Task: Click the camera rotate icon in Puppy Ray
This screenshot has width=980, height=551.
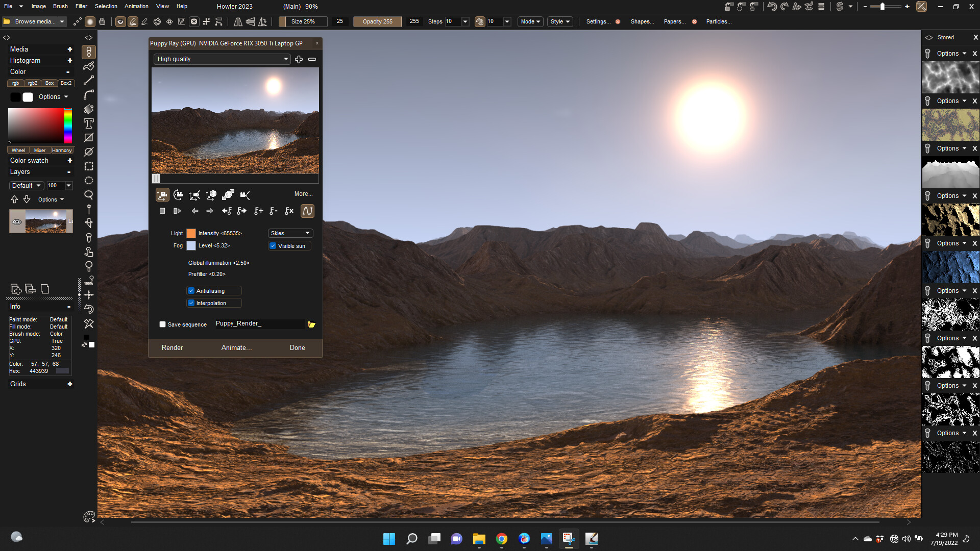Action: [x=179, y=195]
